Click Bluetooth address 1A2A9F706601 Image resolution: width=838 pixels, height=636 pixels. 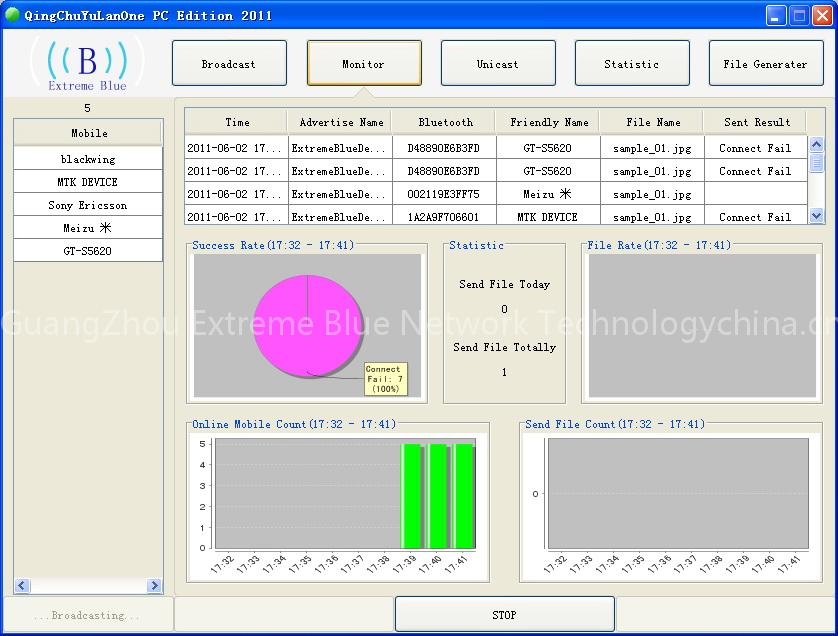[444, 217]
